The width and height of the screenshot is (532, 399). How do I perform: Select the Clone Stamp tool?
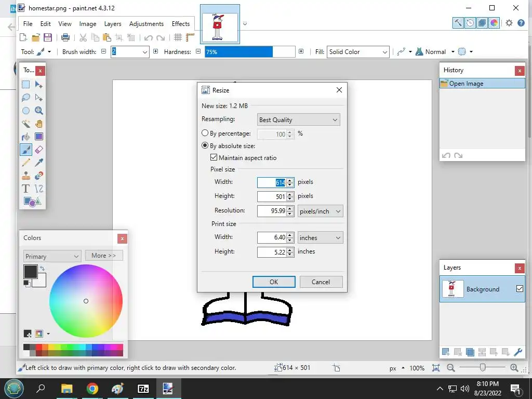tap(26, 176)
